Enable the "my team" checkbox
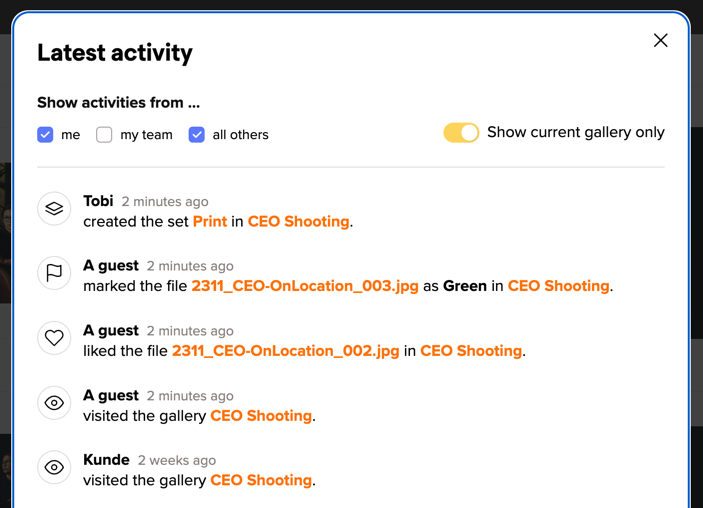This screenshot has height=508, width=703. click(104, 134)
